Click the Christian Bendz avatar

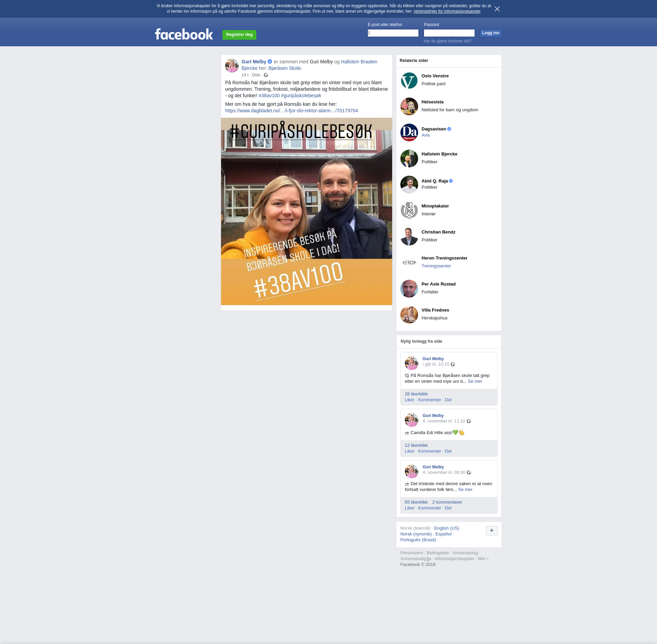click(409, 237)
